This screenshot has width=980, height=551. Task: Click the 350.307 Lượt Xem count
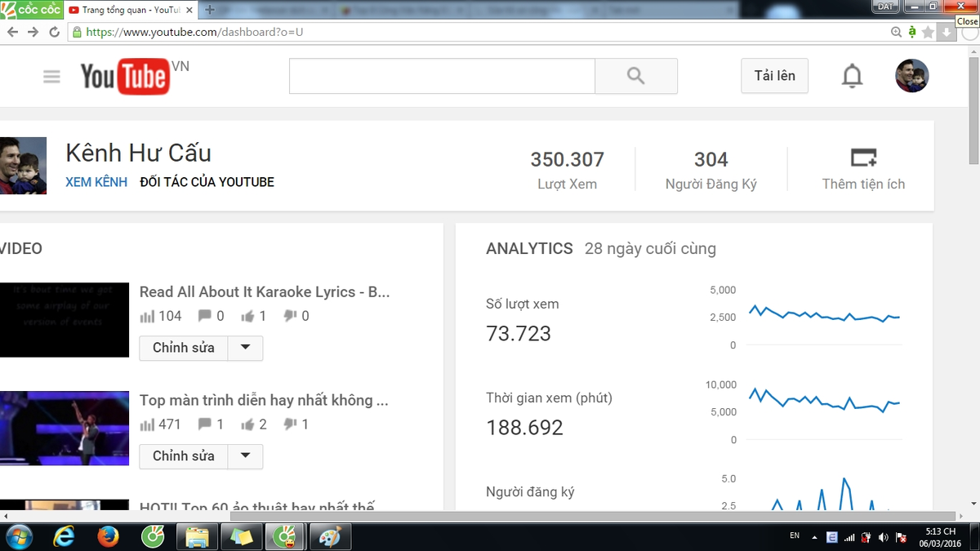[x=568, y=159]
